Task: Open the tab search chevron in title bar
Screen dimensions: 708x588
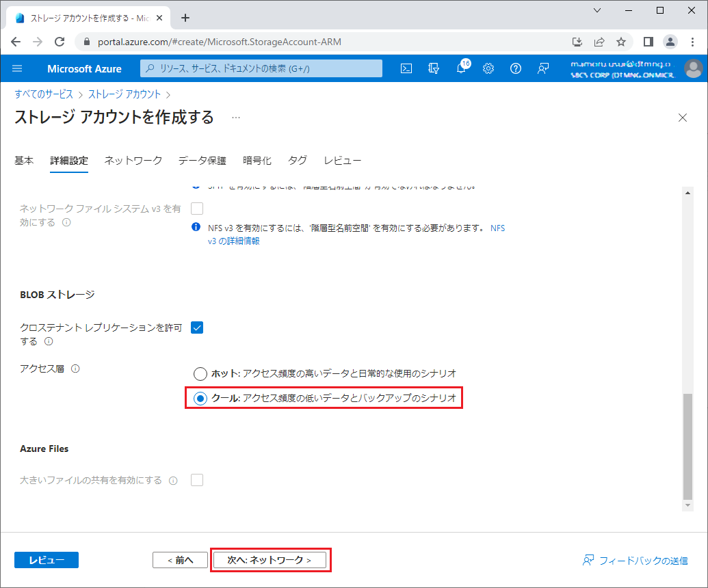Action: click(x=597, y=10)
